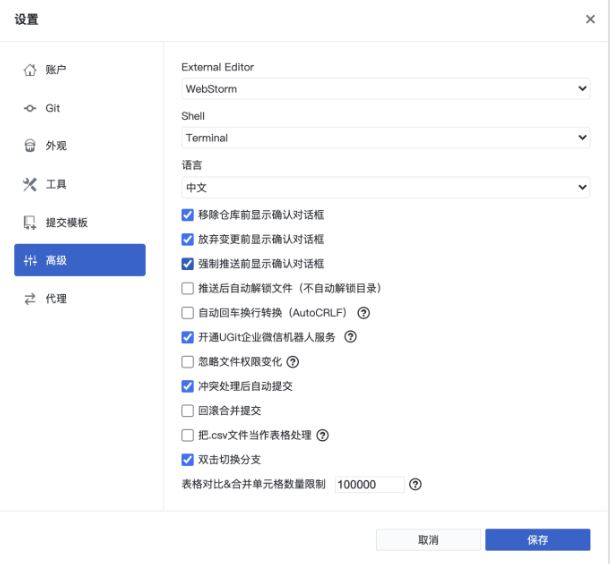
Task: Click the home icon beside 账户
Action: pyautogui.click(x=30, y=70)
